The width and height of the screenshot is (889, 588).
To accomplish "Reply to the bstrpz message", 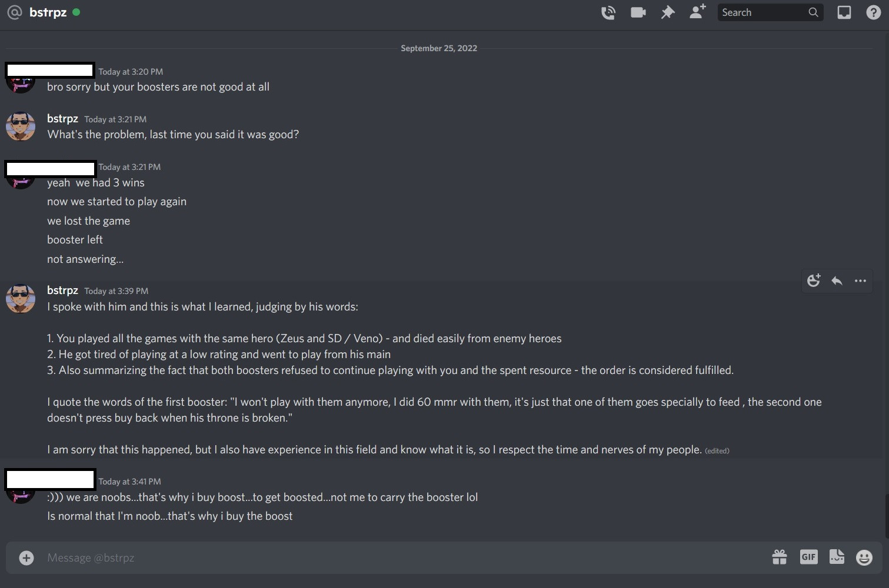I will pyautogui.click(x=837, y=280).
